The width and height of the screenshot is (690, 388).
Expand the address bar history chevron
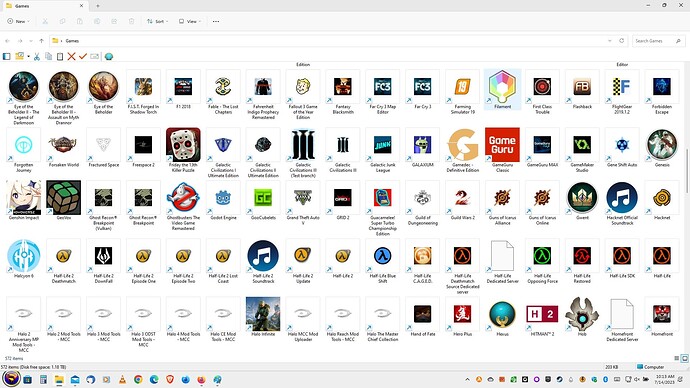[x=609, y=41]
